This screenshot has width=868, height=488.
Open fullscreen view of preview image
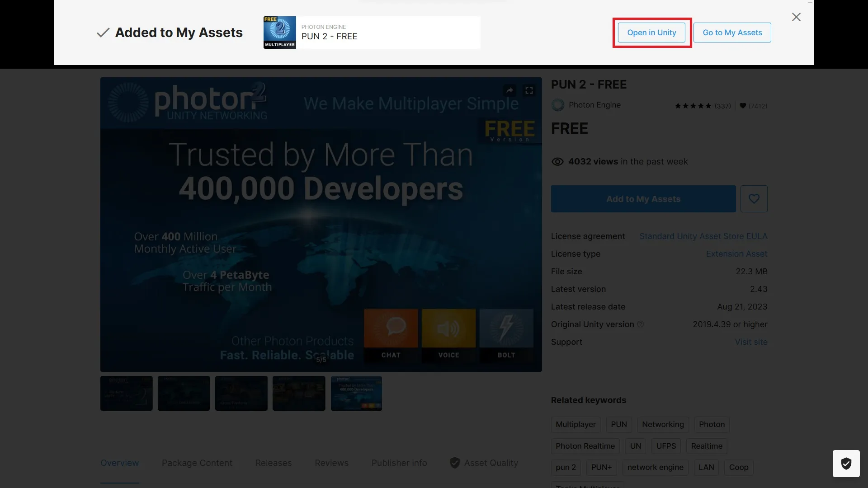click(529, 90)
